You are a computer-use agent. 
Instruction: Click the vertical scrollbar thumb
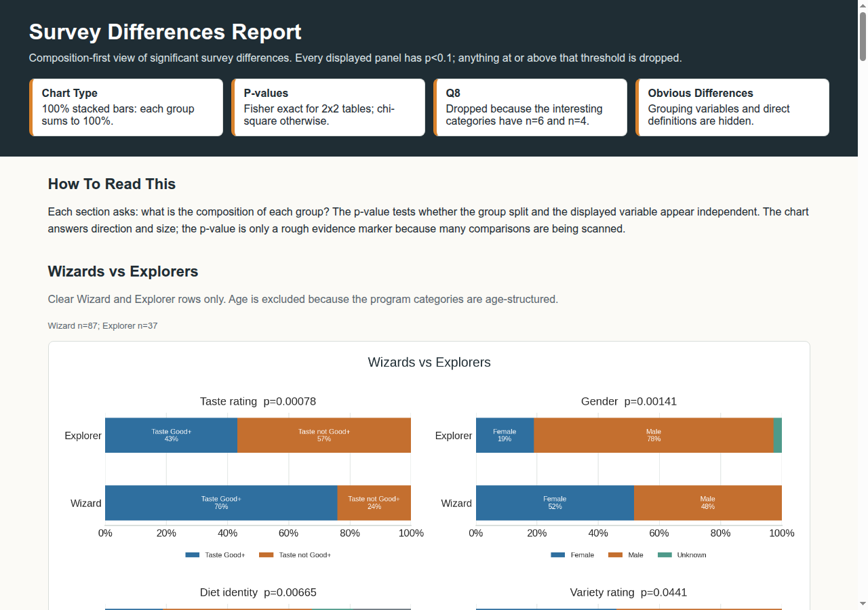point(863,37)
